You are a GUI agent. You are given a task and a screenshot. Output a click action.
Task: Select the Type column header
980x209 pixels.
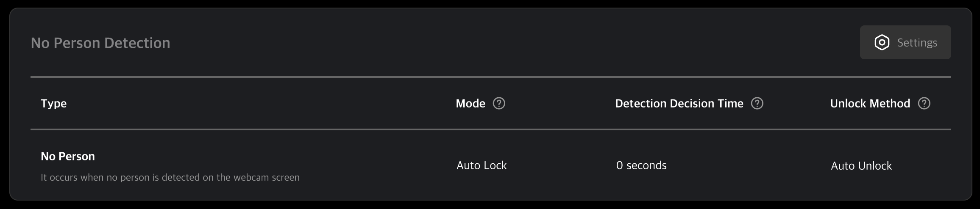54,104
